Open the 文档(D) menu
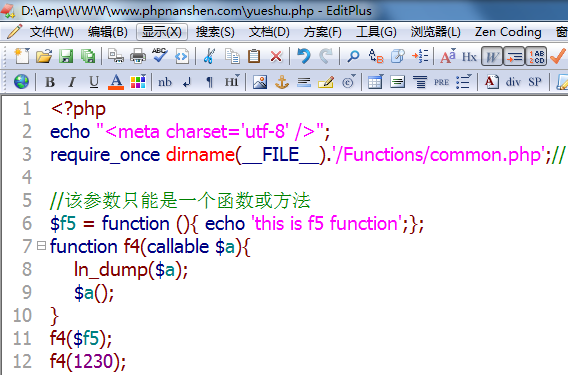This screenshot has height=375, width=568. pyautogui.click(x=269, y=32)
